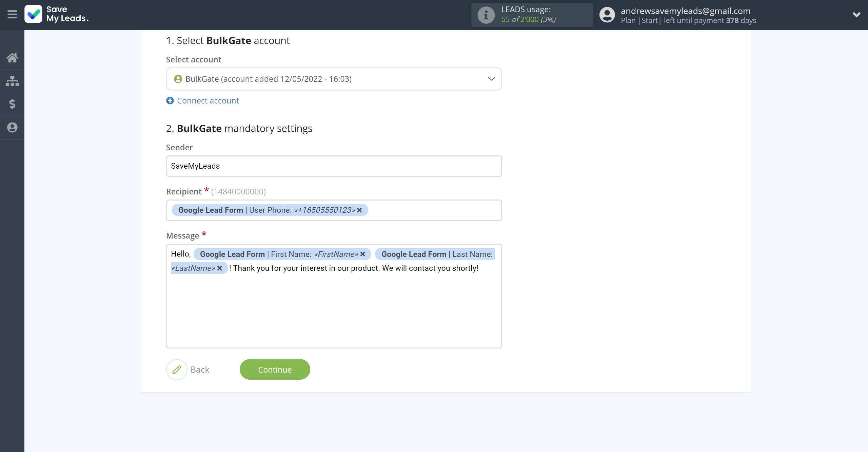The image size is (868, 452).
Task: Open the Select account dropdown
Action: (334, 79)
